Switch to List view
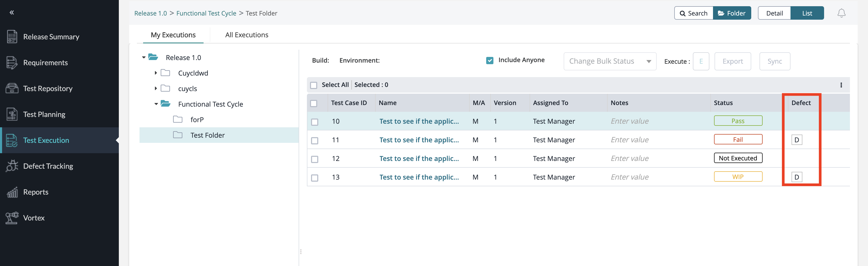 pos(807,13)
